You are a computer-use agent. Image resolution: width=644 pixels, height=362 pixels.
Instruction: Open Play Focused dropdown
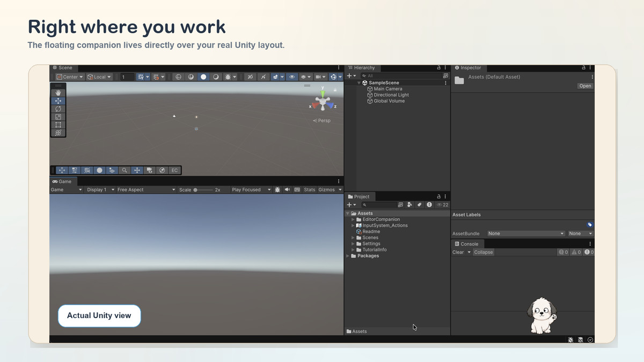point(251,189)
